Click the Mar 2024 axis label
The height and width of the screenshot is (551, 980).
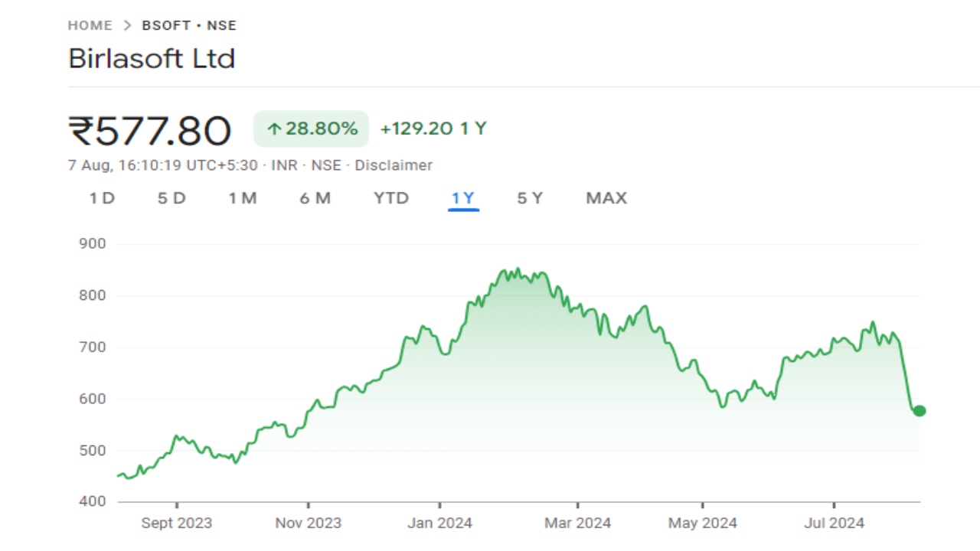577,523
